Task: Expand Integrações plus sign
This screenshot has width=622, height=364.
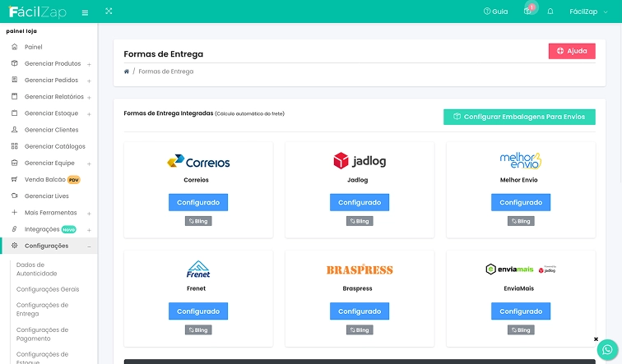Action: (x=89, y=230)
